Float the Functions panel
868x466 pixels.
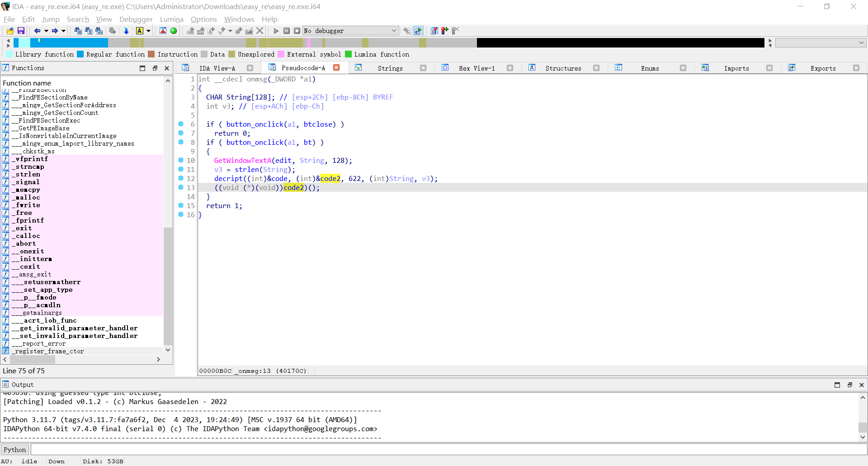[155, 68]
